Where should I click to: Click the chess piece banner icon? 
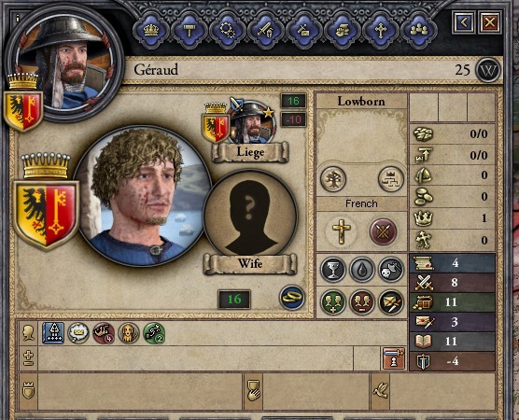[x=394, y=358]
